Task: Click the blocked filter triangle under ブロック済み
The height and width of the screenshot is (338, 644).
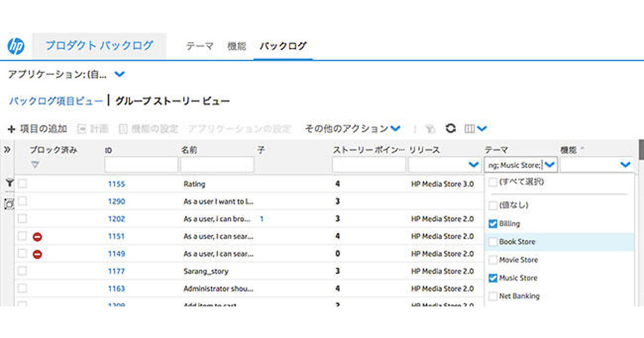Action: (x=35, y=165)
